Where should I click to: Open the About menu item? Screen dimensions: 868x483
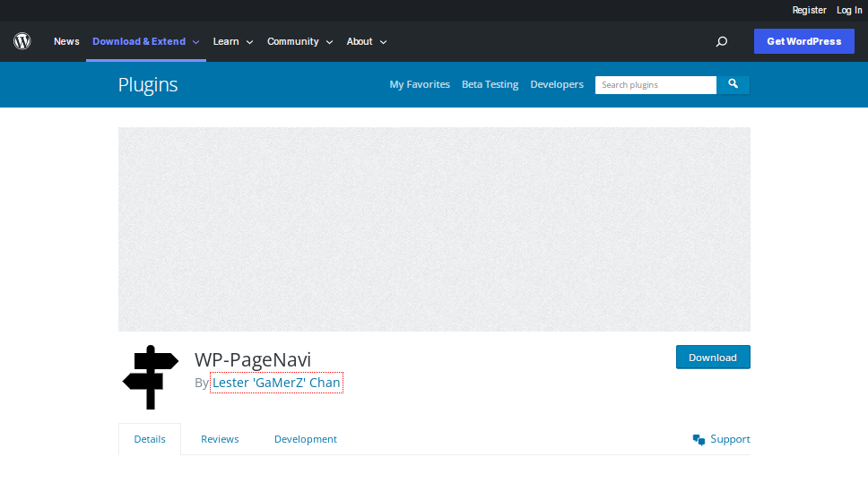coord(360,41)
